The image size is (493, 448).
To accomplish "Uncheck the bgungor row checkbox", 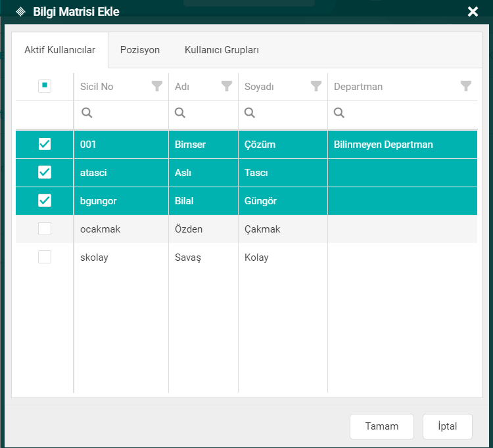I will [45, 201].
